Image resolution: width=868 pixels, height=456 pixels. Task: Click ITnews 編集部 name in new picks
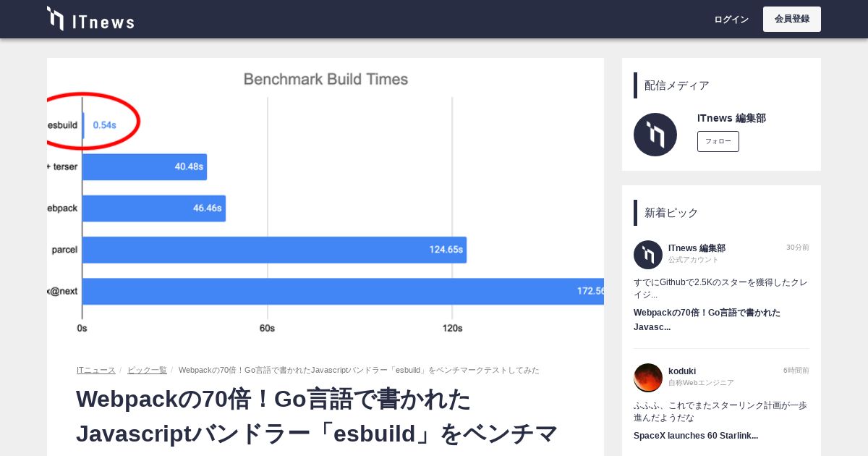(x=697, y=248)
